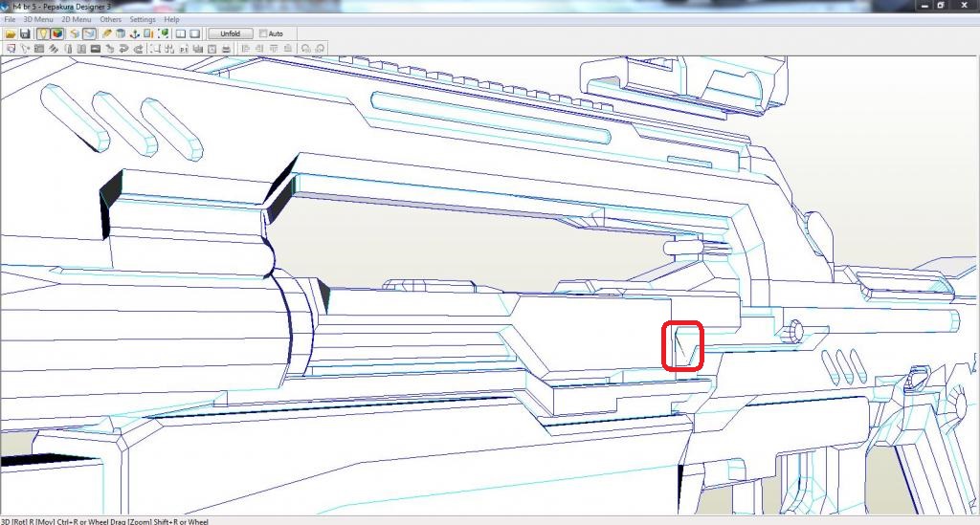Toggle the blue unfolded sheet icon

point(89,33)
